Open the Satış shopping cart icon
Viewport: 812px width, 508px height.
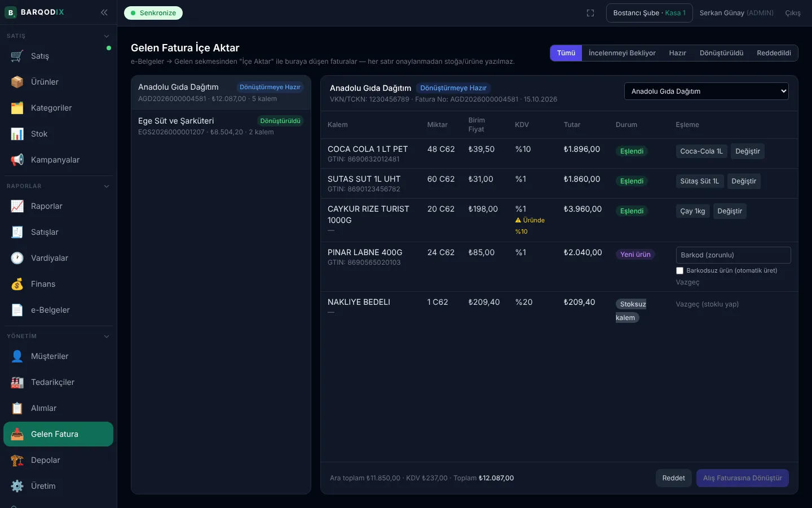pos(17,56)
